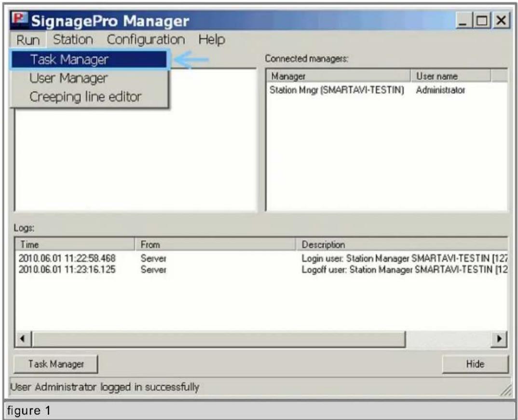Viewport: 518px width, 420px height.
Task: Choose Task Manager from Run menu
Action: (90, 60)
